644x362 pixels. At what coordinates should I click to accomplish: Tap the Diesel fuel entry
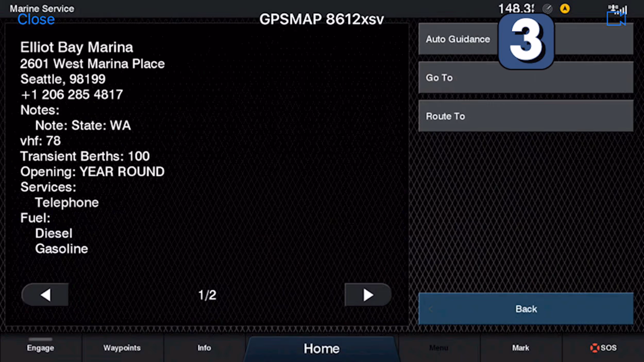point(54,234)
